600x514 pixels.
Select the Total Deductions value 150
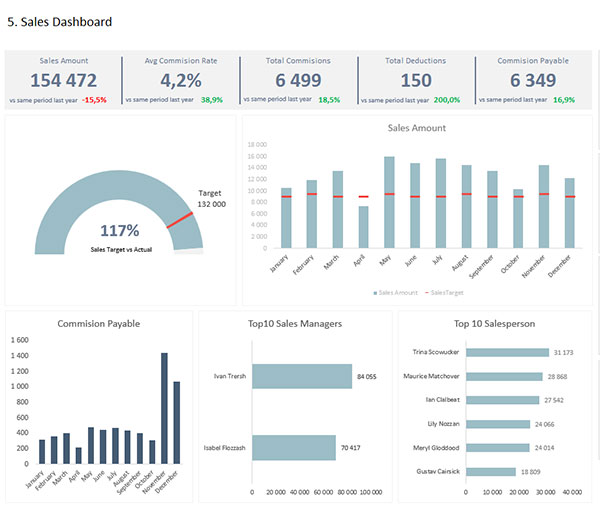click(x=416, y=80)
